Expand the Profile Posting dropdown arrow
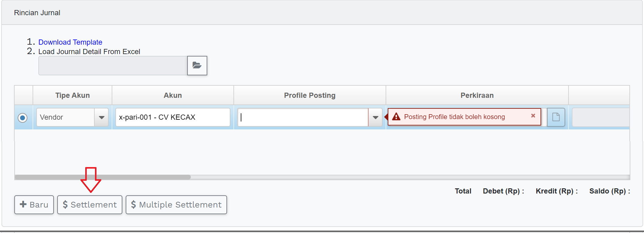Screen dimensions: 644x233 [x=375, y=117]
